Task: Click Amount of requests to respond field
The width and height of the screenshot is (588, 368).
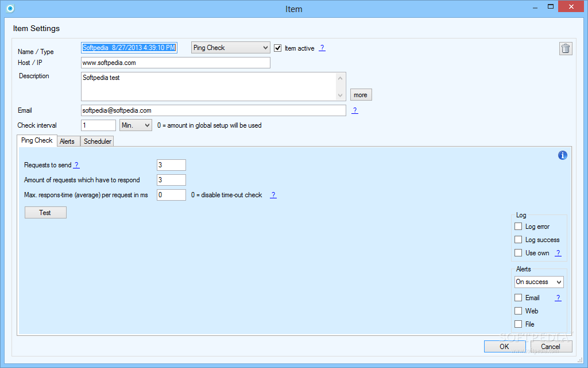Action: (171, 180)
